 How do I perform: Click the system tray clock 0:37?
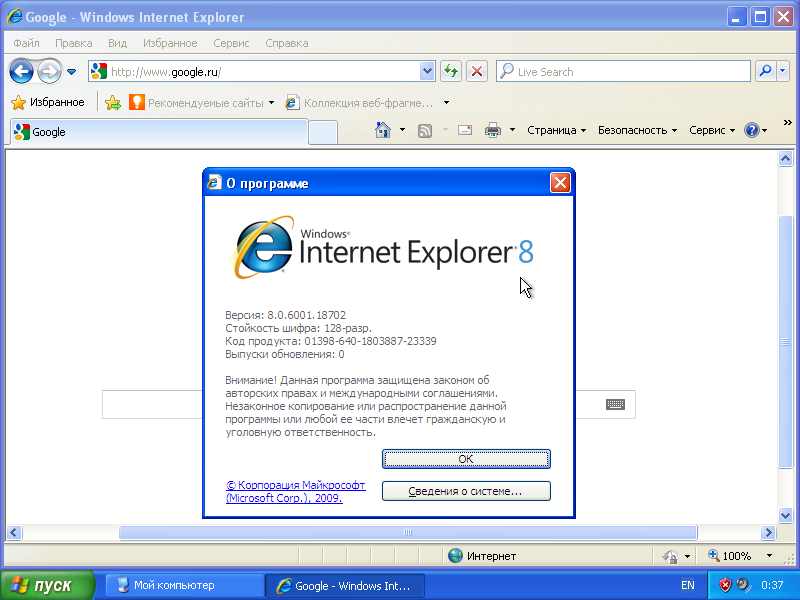(x=772, y=585)
